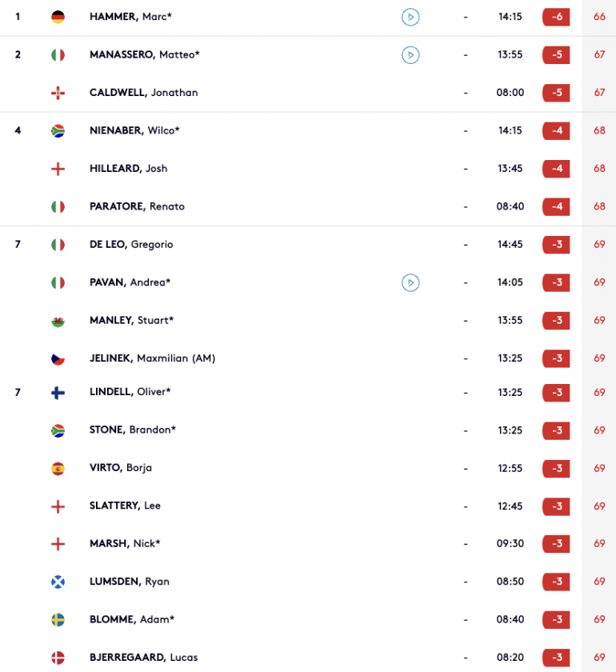Image resolution: width=616 pixels, height=672 pixels.
Task: Click the Danish flag beside Bjerregaard
Action: 58,658
